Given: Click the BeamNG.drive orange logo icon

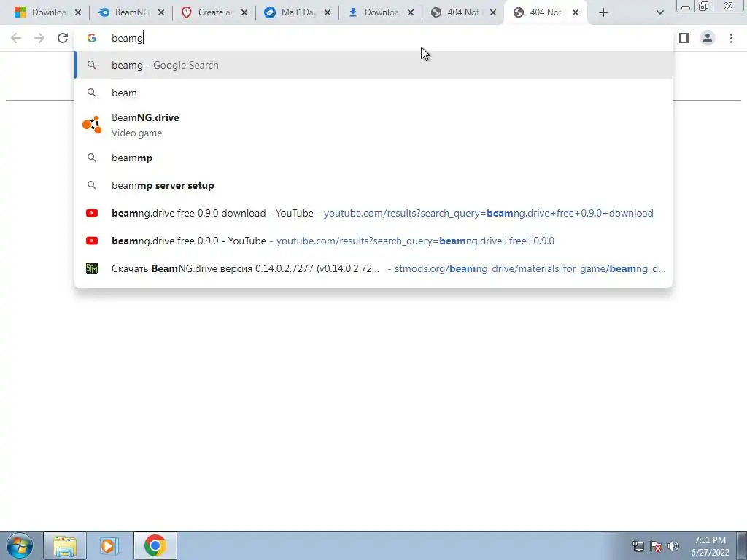Looking at the screenshot, I should 92,125.
